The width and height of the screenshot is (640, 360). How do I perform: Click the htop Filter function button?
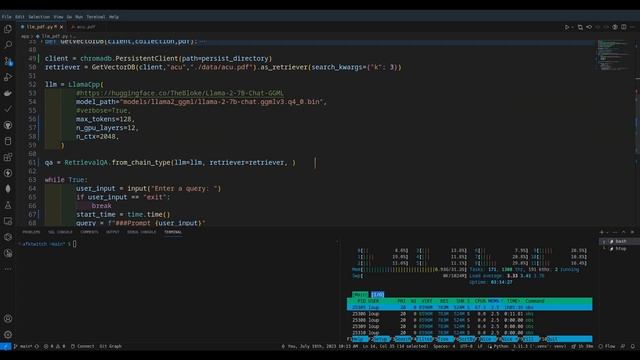coord(424,339)
